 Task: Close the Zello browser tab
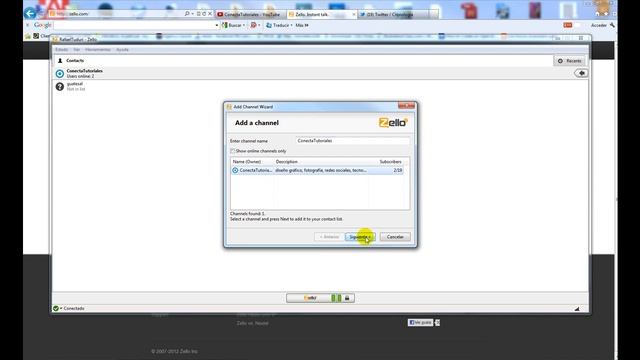coord(354,14)
